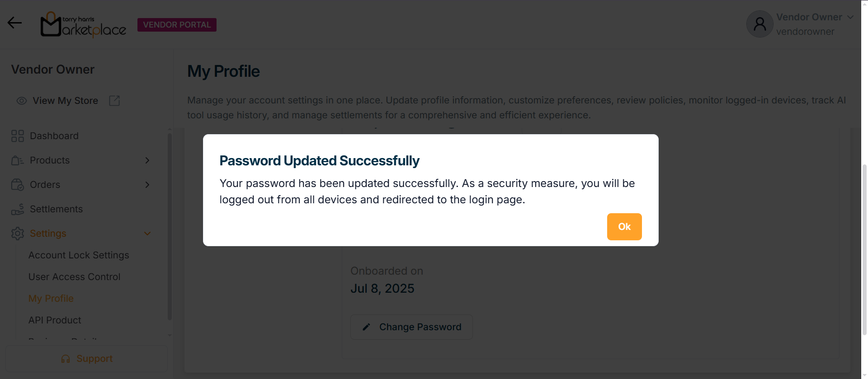Click the Settlements money icon
868x379 pixels.
(18, 209)
